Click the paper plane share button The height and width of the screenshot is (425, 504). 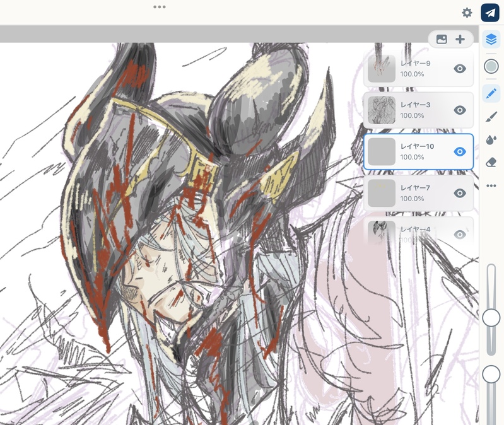click(490, 13)
